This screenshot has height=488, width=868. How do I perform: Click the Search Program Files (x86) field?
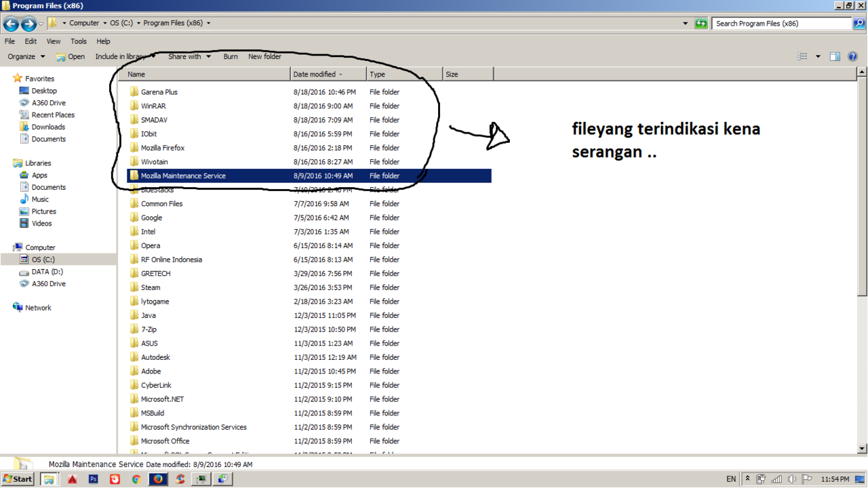[x=783, y=23]
